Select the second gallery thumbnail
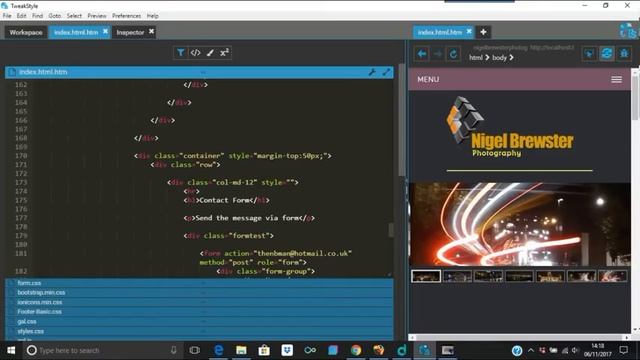 [x=457, y=276]
